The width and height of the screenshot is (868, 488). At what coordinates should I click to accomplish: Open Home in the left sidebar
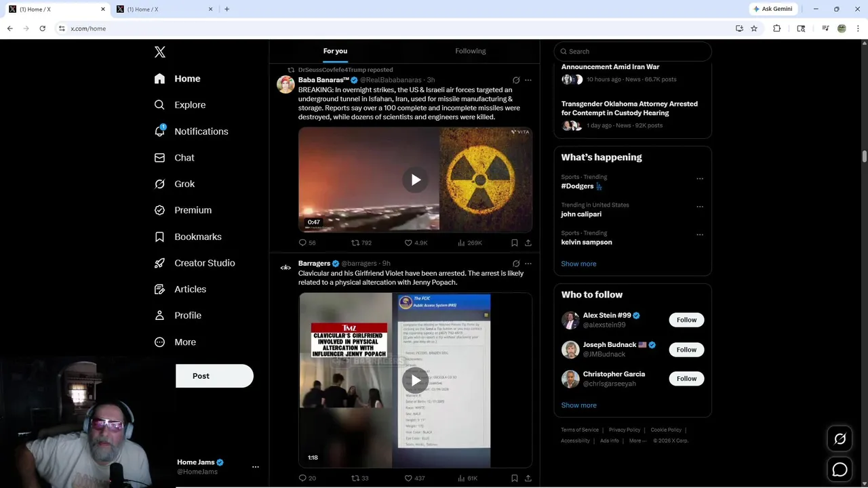coord(177,79)
